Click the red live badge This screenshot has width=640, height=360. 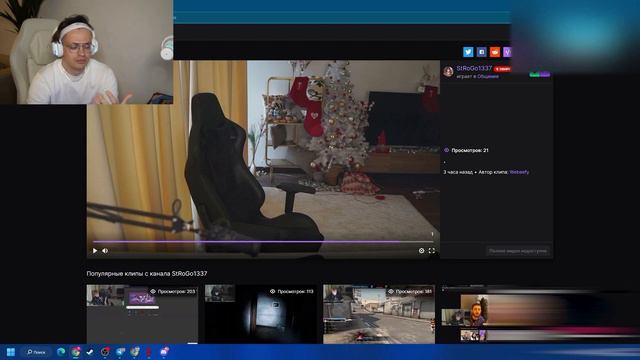[x=502, y=69]
